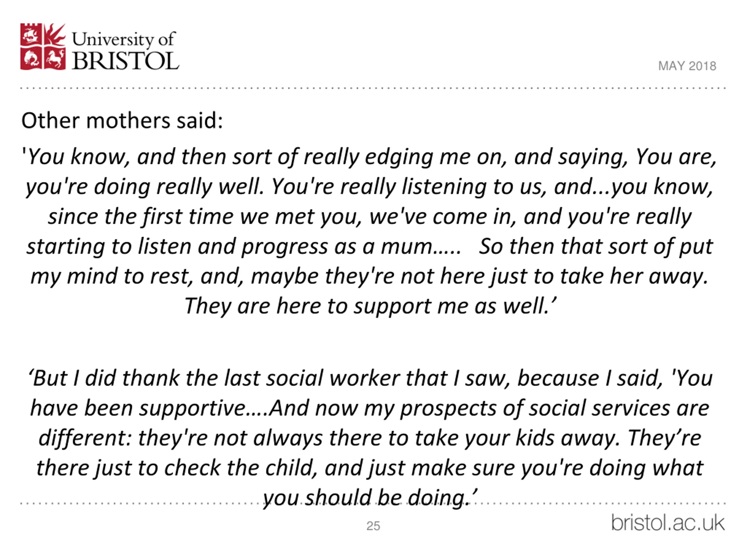Click the horse emblem in the Bristol crest

click(55, 59)
